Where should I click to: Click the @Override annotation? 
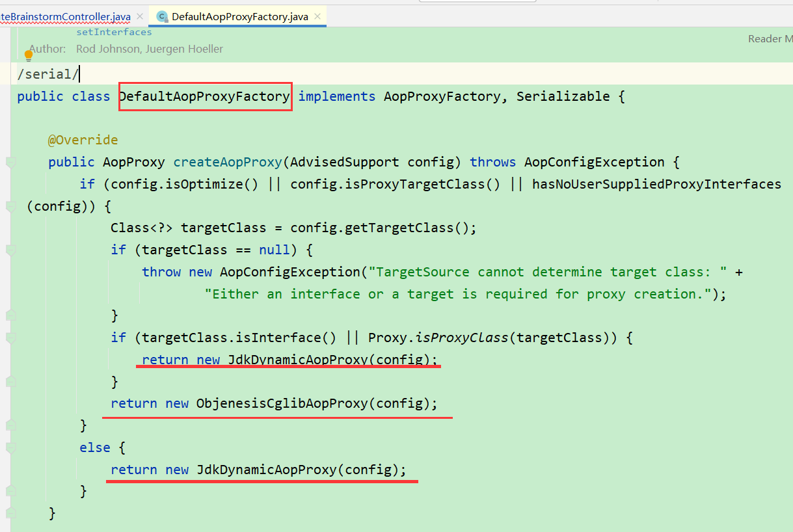tap(83, 140)
